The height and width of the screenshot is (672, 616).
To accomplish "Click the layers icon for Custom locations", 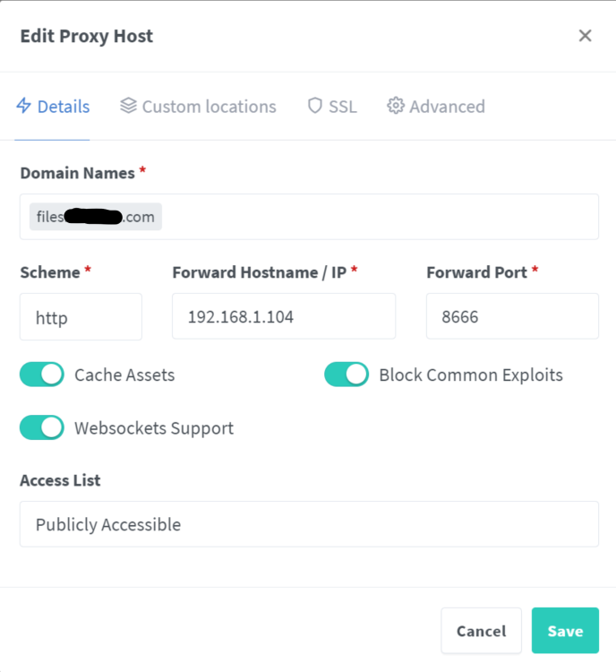I will pyautogui.click(x=128, y=106).
